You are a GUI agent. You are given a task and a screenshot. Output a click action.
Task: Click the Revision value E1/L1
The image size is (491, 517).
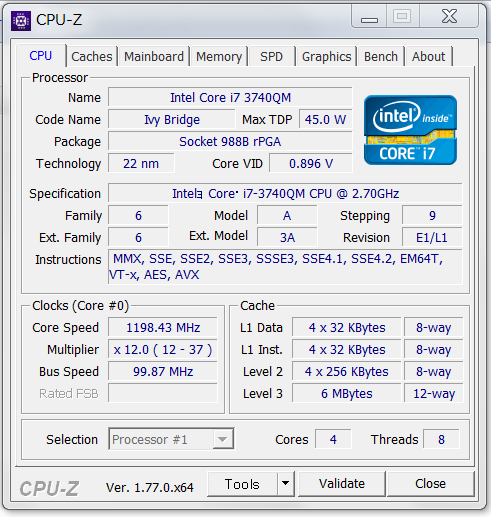point(432,237)
